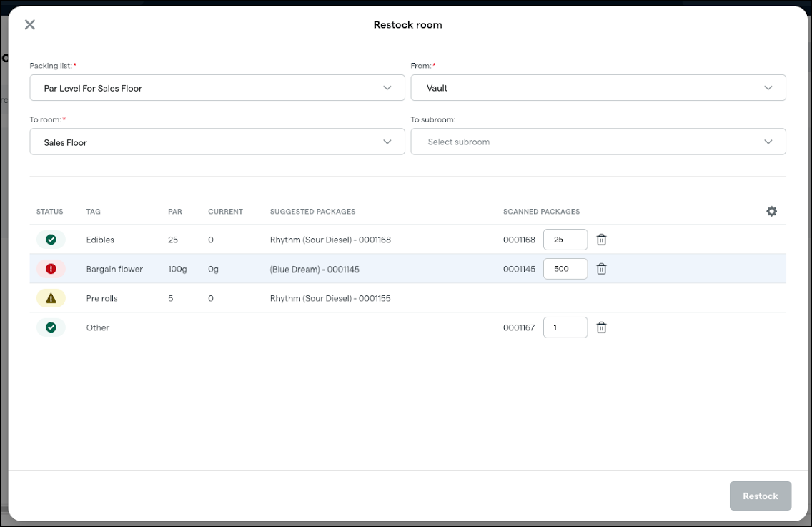812x527 pixels.
Task: Click the quantity field showing 1
Action: point(565,327)
